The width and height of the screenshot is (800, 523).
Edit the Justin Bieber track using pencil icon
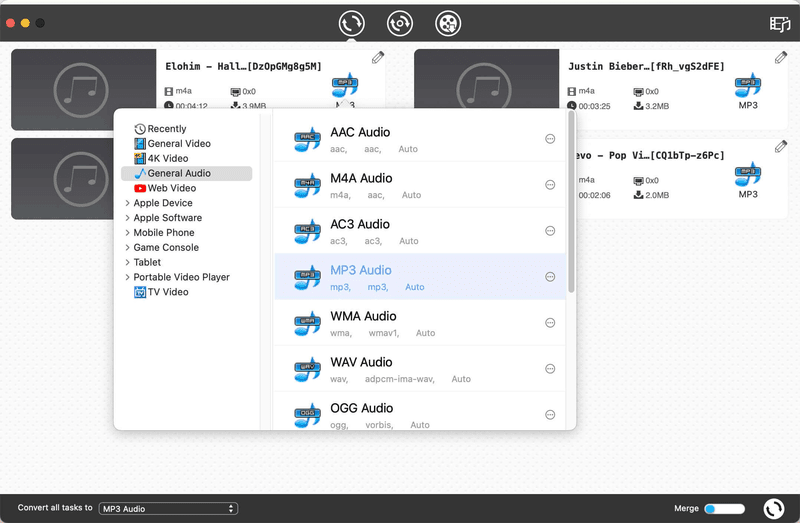pos(781,57)
